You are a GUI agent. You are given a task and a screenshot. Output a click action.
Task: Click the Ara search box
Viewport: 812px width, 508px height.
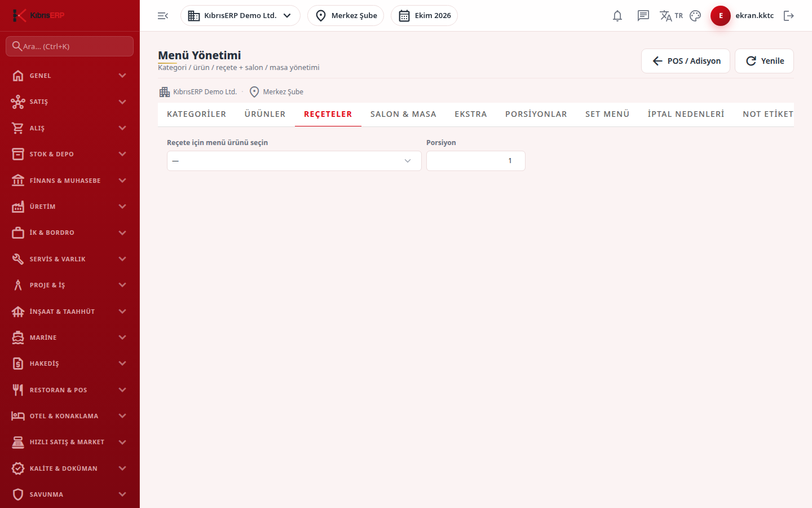[x=70, y=46]
